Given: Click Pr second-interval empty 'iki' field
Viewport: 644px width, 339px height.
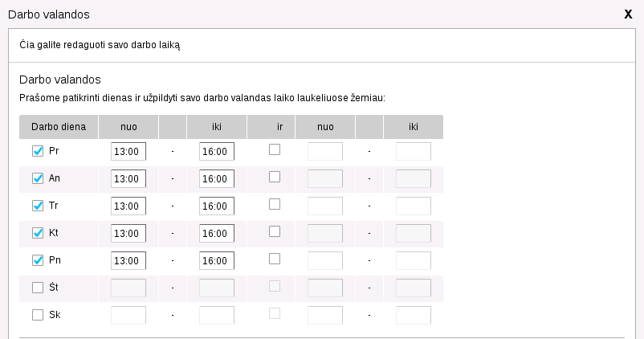Looking at the screenshot, I should tap(414, 152).
